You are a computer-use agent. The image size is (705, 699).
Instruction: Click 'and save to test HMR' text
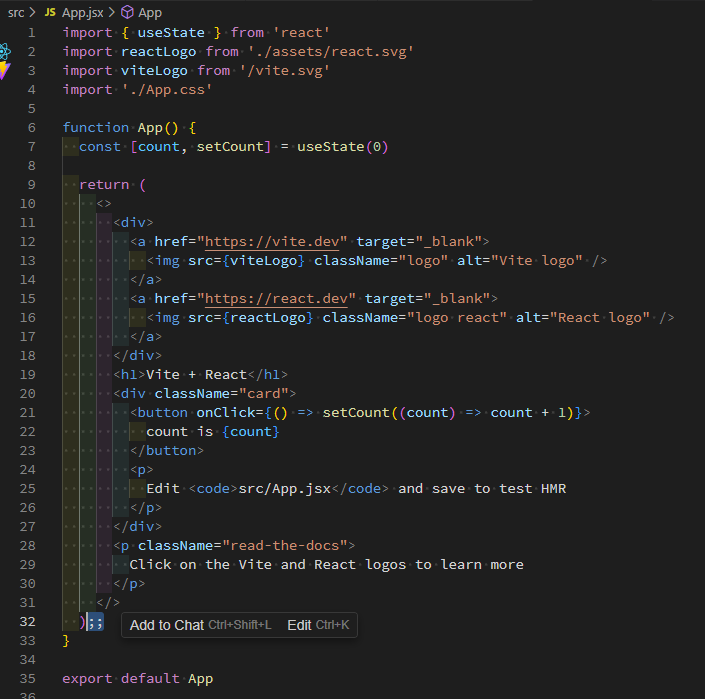pyautogui.click(x=482, y=489)
